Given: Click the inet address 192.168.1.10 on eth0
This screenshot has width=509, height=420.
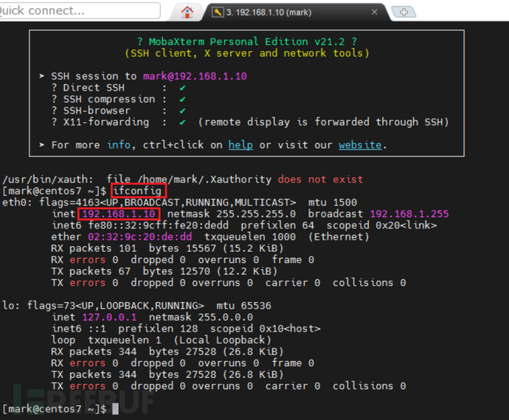Looking at the screenshot, I should tap(119, 214).
